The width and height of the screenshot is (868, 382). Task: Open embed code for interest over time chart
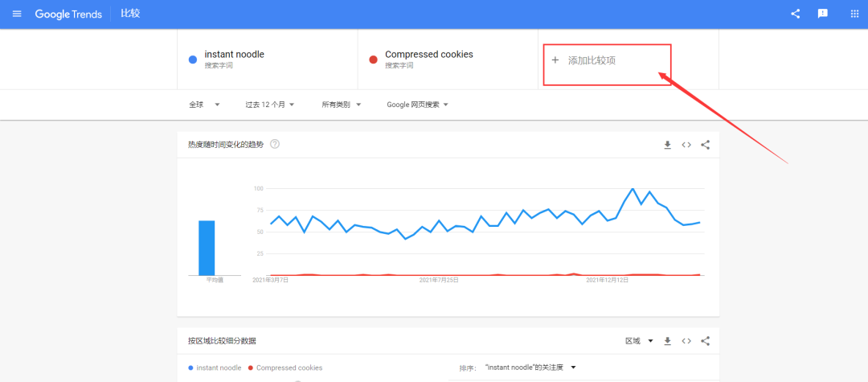tap(686, 145)
